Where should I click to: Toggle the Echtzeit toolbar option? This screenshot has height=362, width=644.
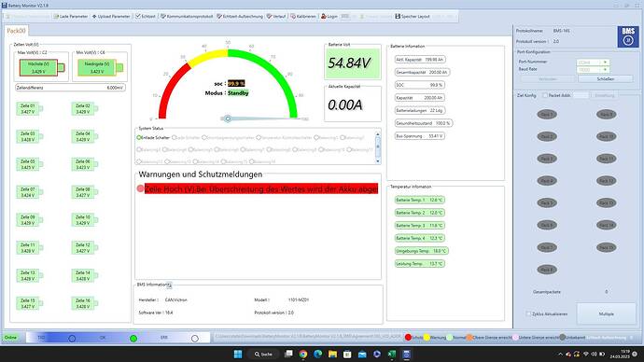pos(146,17)
